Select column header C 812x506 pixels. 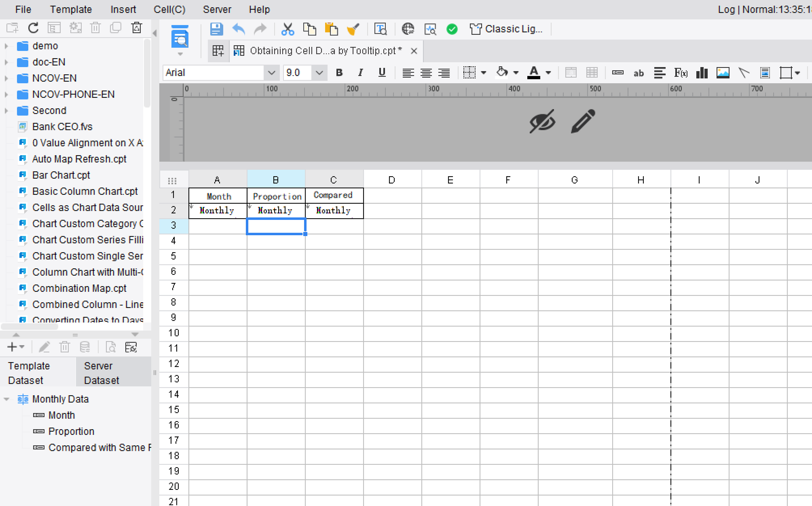(334, 180)
